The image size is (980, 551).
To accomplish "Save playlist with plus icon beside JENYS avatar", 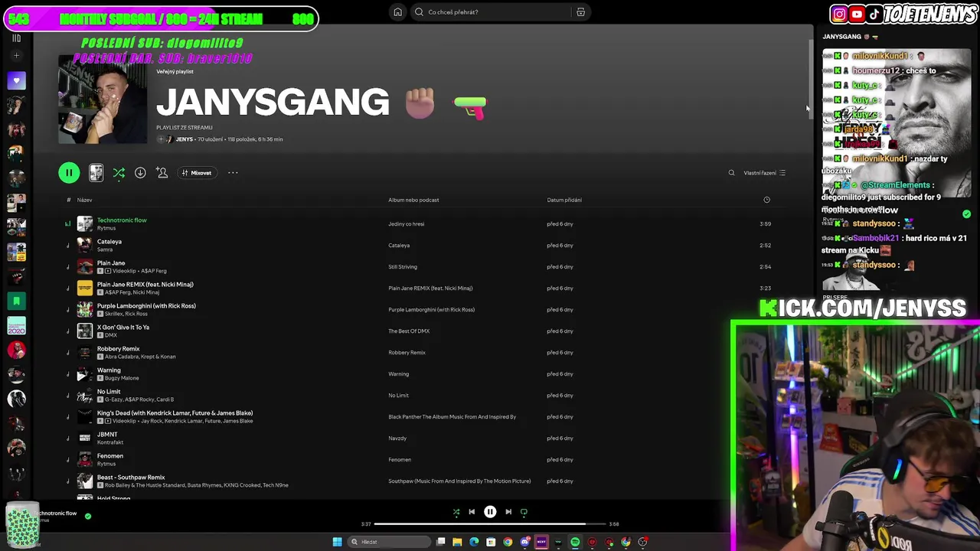I will coord(161,139).
